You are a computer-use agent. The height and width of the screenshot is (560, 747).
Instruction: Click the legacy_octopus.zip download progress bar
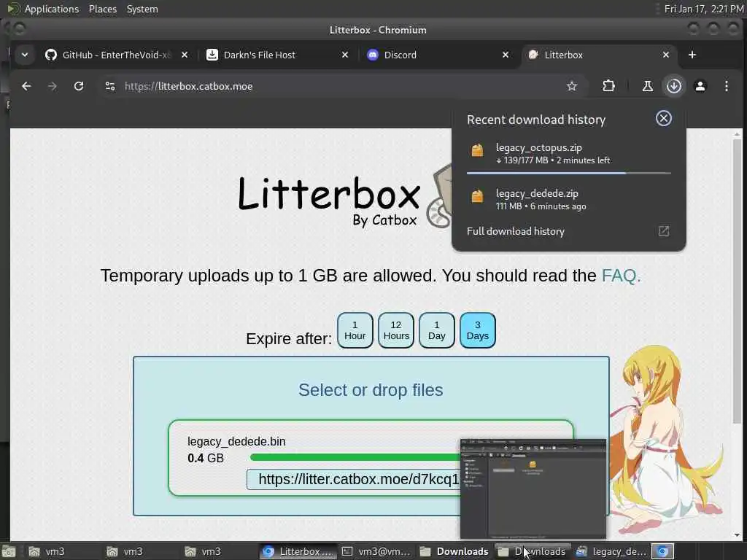click(569, 174)
